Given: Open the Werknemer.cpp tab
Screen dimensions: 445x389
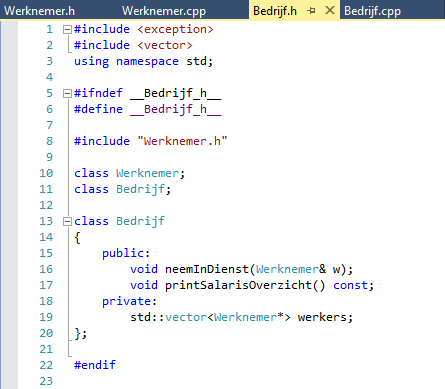Looking at the screenshot, I should click(x=164, y=11).
